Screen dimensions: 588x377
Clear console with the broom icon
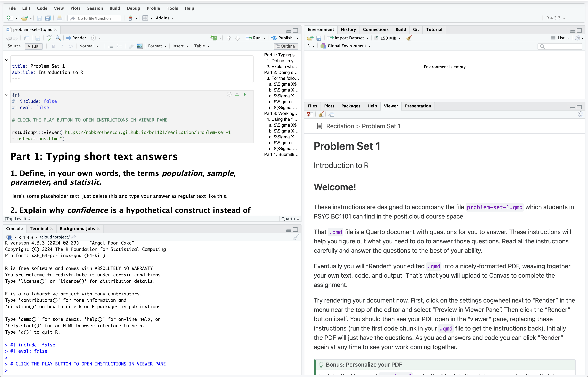[296, 237]
